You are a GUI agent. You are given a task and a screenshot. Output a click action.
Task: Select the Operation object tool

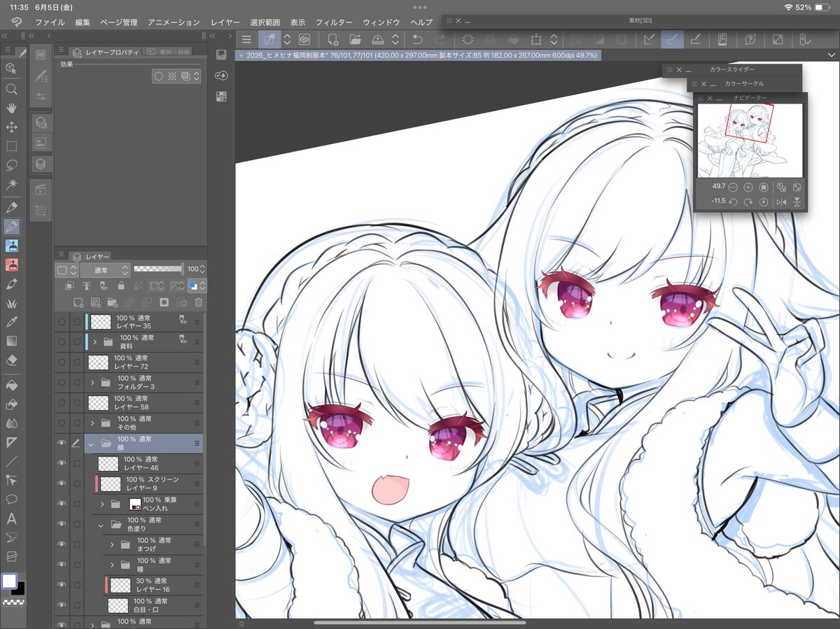[11, 68]
